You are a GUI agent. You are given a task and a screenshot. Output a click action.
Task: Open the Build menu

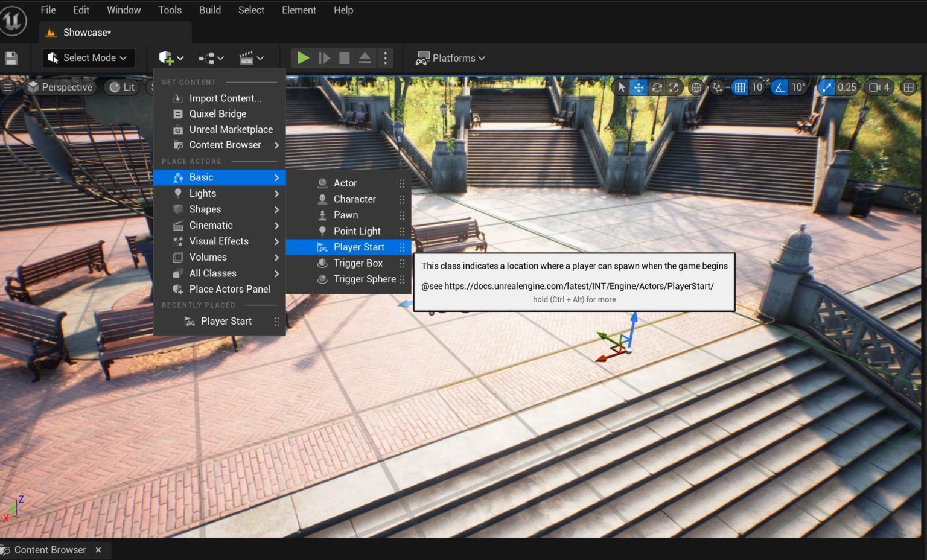tap(209, 10)
